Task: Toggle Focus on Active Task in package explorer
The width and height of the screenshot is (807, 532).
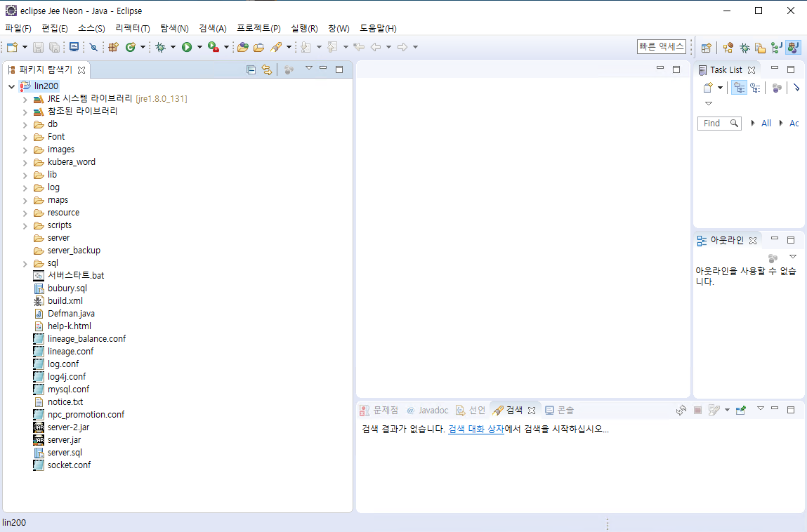Action: tap(289, 69)
